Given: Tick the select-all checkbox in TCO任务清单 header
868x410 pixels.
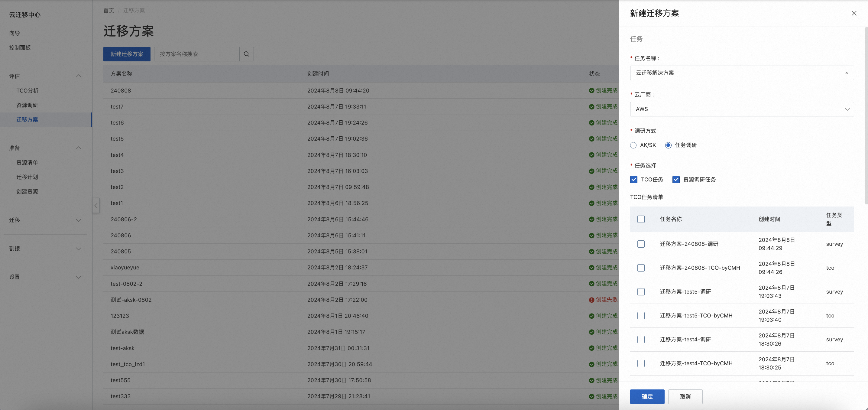Looking at the screenshot, I should tap(641, 219).
